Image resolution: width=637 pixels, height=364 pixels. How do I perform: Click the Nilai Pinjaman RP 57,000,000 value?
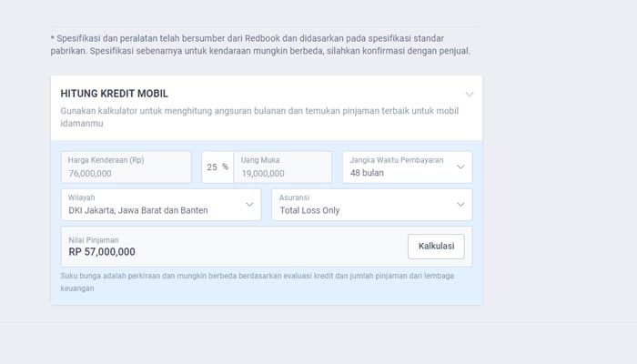[x=102, y=252]
